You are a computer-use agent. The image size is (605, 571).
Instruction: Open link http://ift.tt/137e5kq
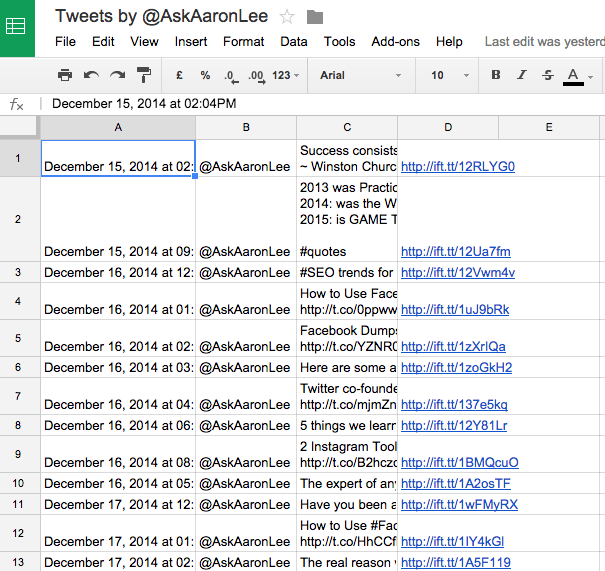tap(454, 404)
